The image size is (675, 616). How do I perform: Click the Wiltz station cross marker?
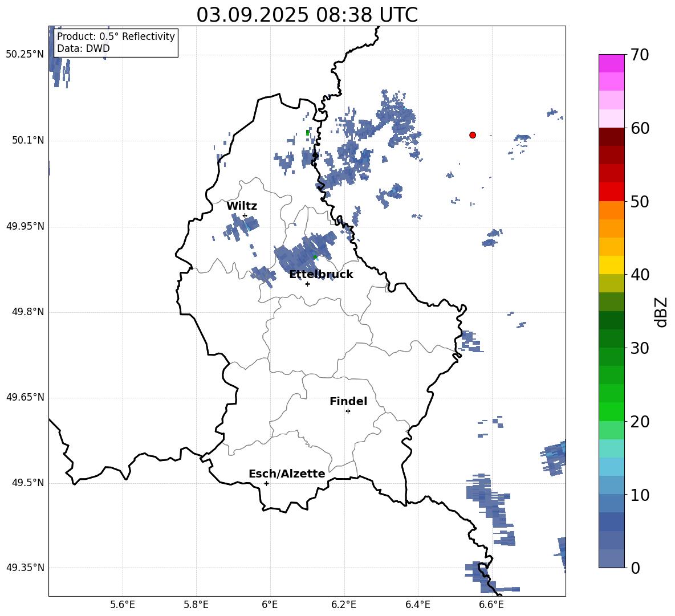click(245, 216)
